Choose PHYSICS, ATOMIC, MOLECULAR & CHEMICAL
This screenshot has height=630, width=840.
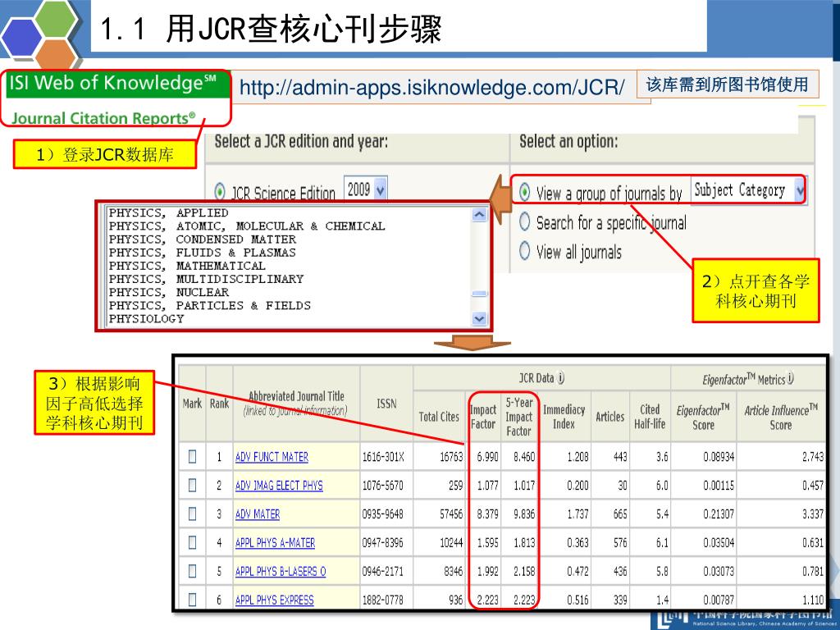coord(247,226)
